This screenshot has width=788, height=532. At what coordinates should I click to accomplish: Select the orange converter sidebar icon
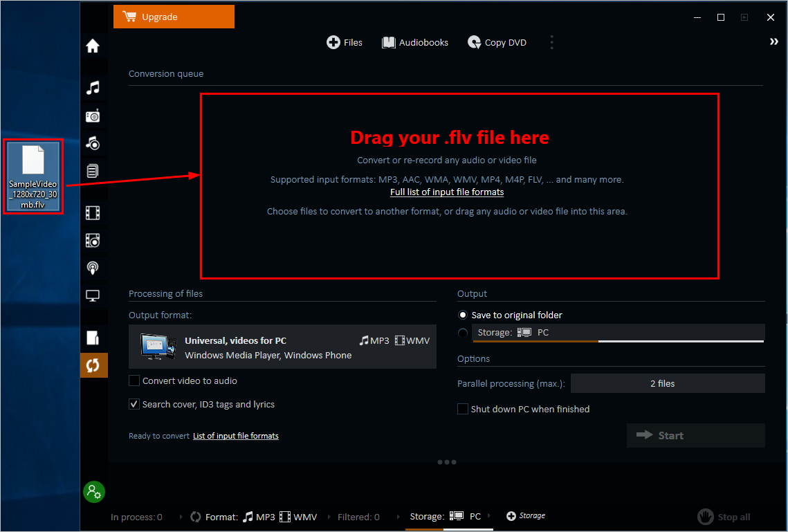click(93, 365)
